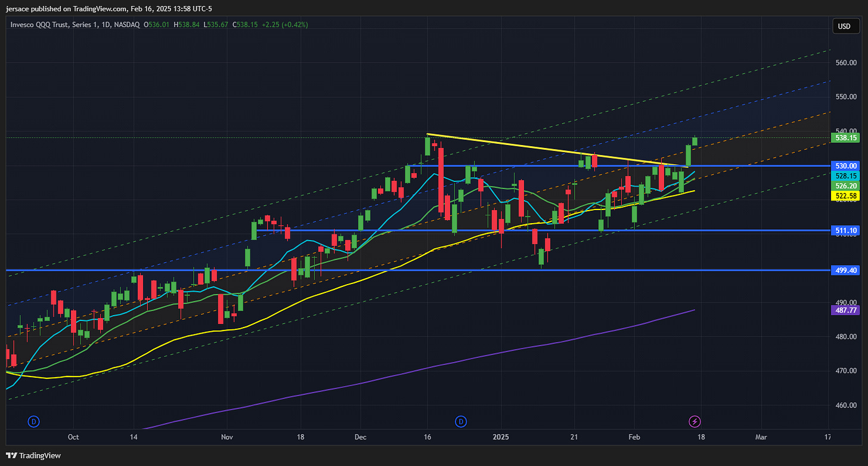Select the blue horizontal line at 511.10
The height and width of the screenshot is (466, 868).
coord(542,230)
